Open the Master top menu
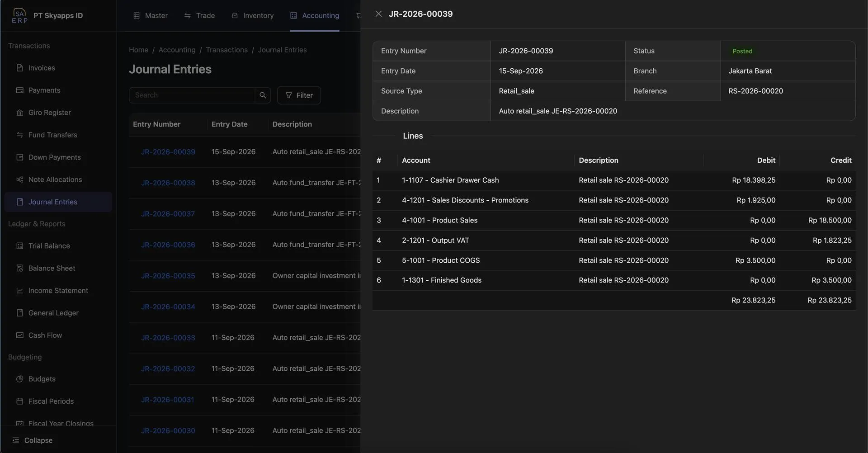This screenshot has height=453, width=868. [x=151, y=15]
